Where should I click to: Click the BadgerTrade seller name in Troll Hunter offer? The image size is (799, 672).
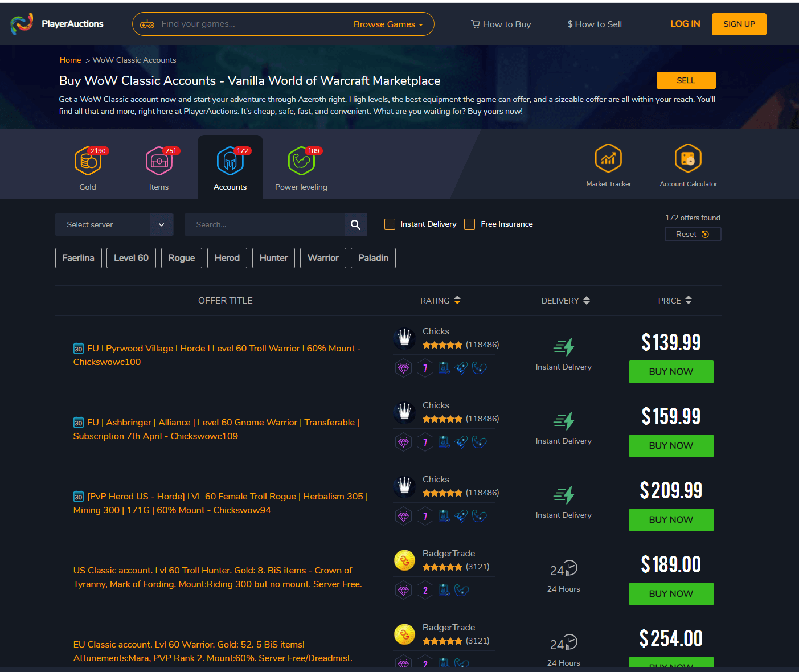pos(449,554)
